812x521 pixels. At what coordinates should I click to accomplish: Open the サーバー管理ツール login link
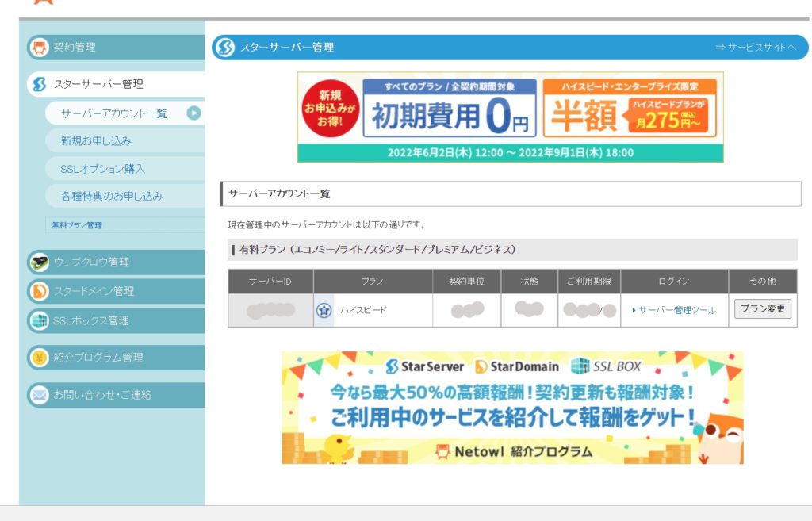(676, 310)
